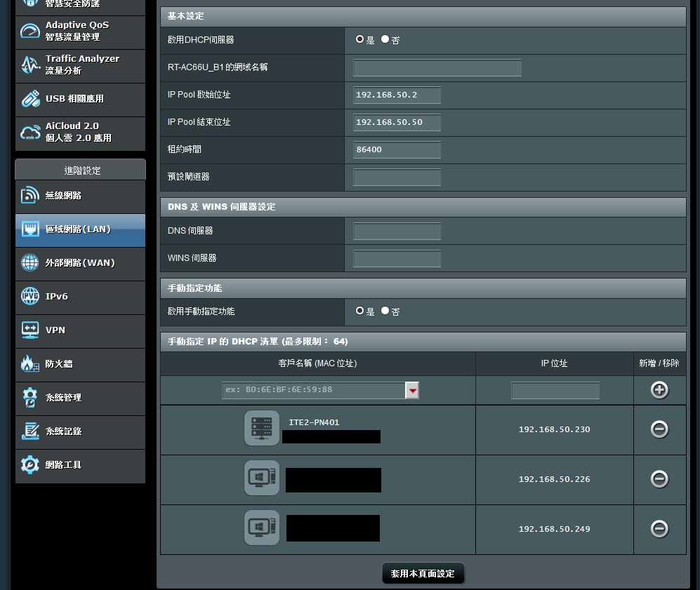
Task: Click the 外部網路(WAN) globe icon
Action: click(x=30, y=262)
